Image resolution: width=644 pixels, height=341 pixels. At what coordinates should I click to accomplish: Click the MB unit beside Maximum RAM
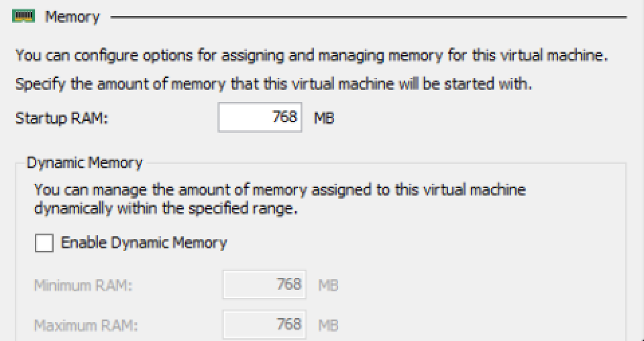tap(328, 326)
